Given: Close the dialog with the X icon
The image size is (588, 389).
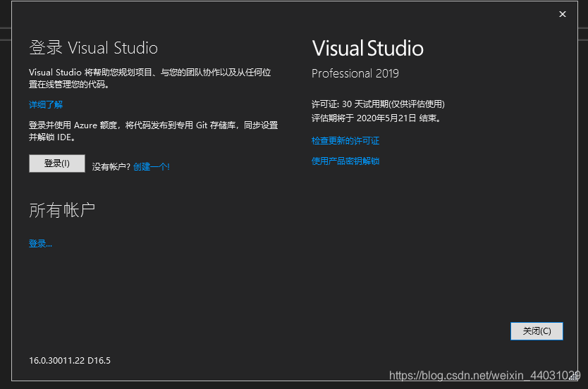Looking at the screenshot, I should pos(563,14).
